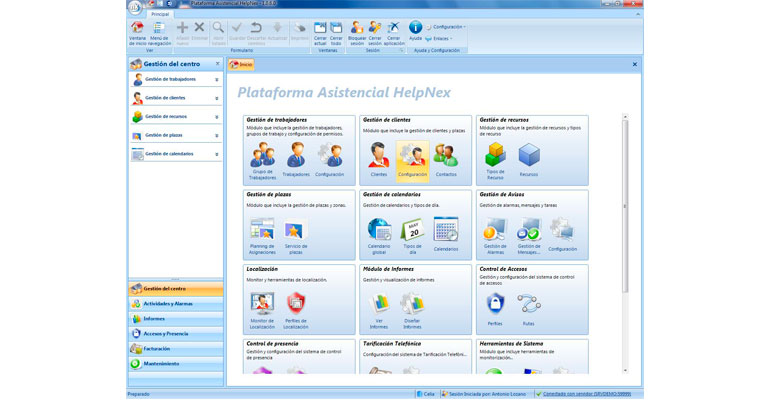Toggle the Menú de navegación button
Image resolution: width=770 pixels, height=400 pixels.
tap(160, 33)
